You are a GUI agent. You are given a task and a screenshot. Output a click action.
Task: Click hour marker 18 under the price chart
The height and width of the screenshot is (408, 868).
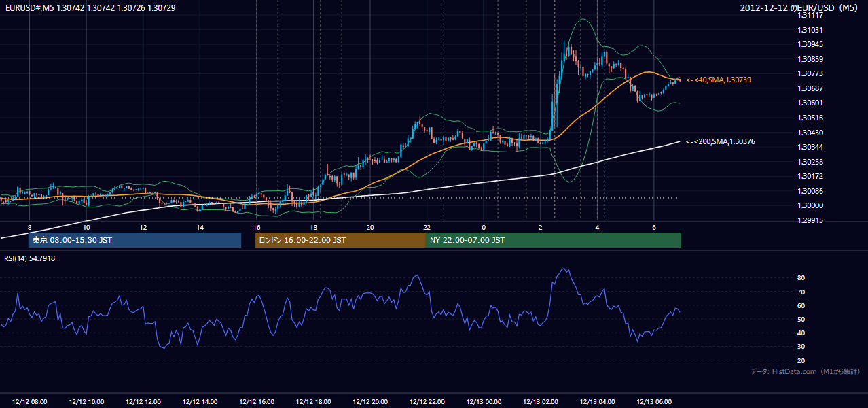(x=313, y=227)
